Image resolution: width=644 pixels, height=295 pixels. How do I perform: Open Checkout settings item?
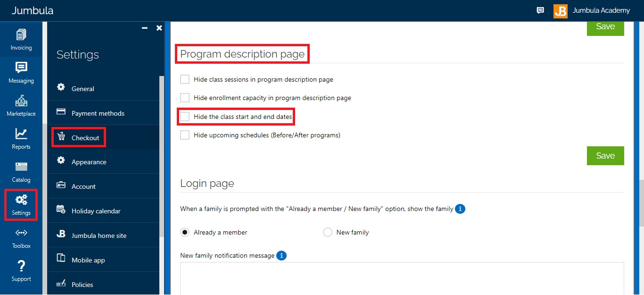(x=103, y=137)
